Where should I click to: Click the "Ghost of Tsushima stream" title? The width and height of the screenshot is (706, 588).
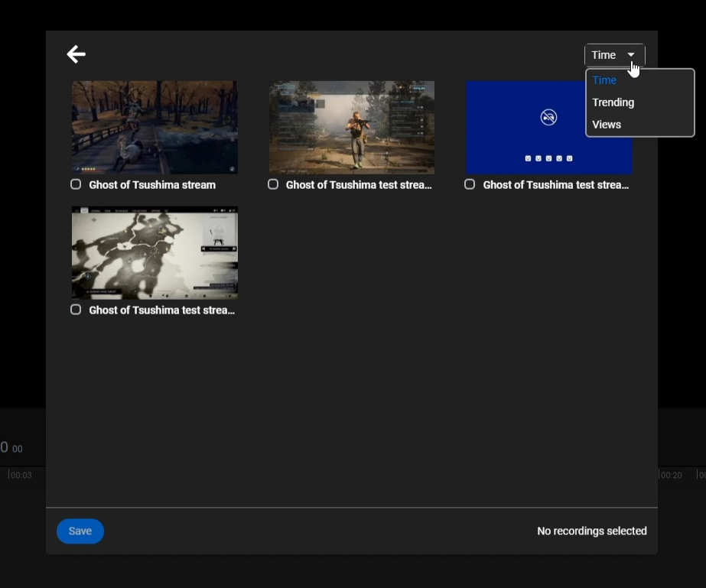click(x=152, y=185)
